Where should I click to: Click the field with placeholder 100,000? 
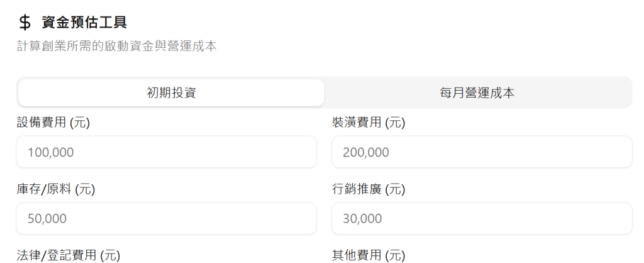[x=166, y=152]
